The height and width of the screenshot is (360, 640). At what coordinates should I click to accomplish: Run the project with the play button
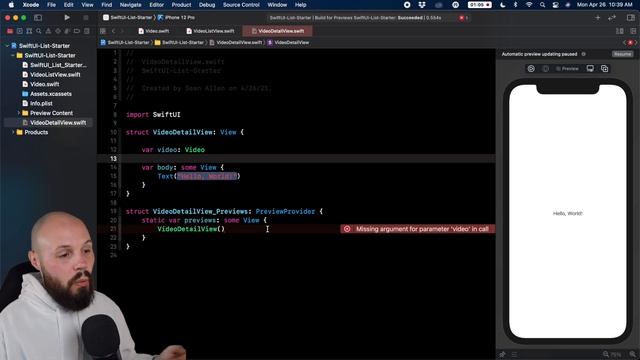[x=67, y=18]
